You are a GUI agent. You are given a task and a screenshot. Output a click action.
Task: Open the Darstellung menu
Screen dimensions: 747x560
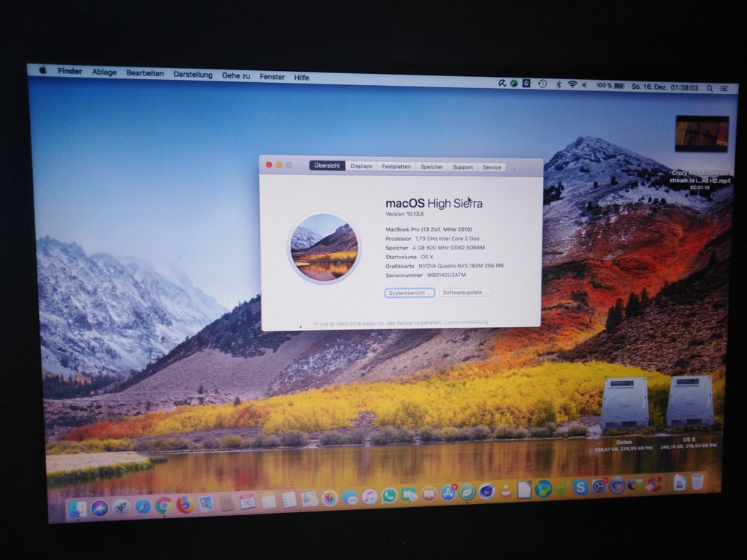tap(193, 75)
